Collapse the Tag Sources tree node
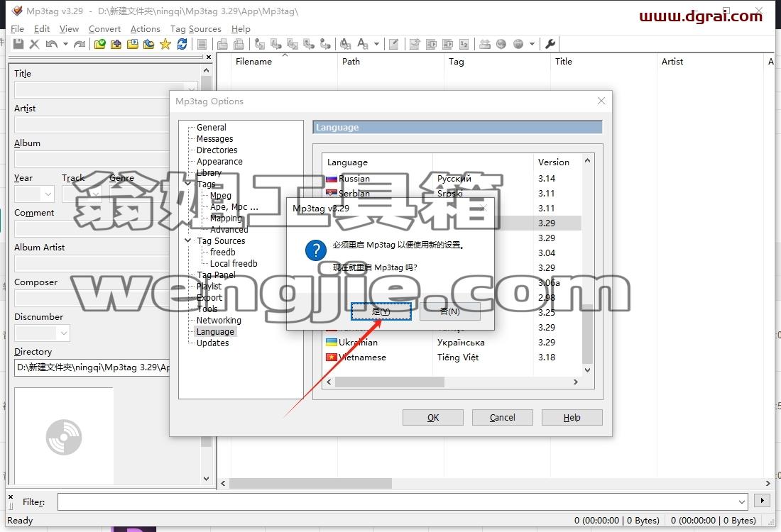 pos(187,240)
